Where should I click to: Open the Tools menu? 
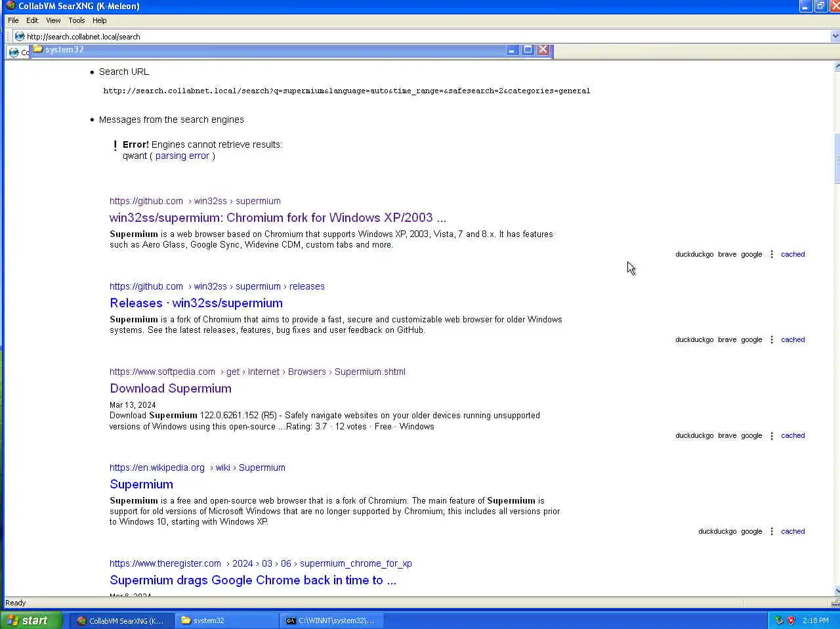77,20
